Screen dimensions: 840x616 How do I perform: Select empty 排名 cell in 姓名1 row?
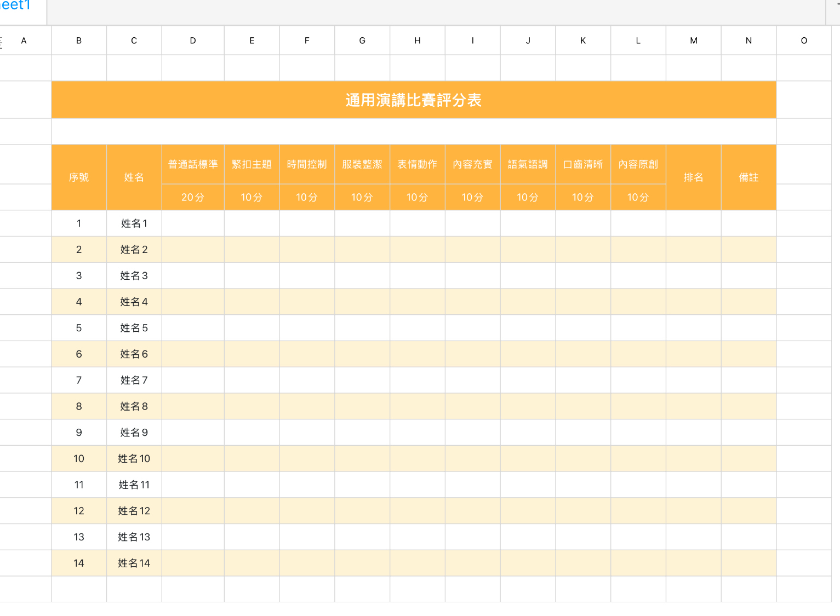[x=694, y=223]
